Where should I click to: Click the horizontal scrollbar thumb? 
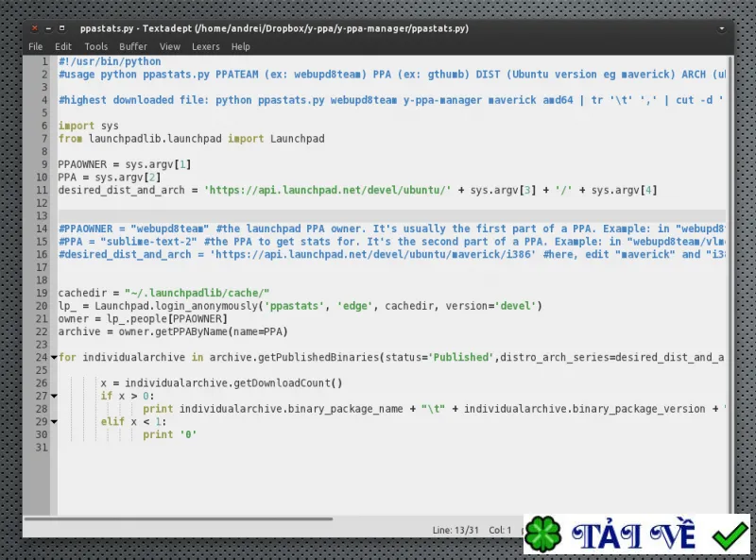click(179, 519)
